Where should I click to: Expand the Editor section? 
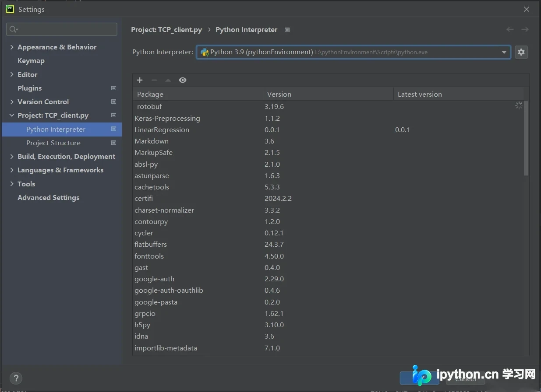click(x=12, y=74)
